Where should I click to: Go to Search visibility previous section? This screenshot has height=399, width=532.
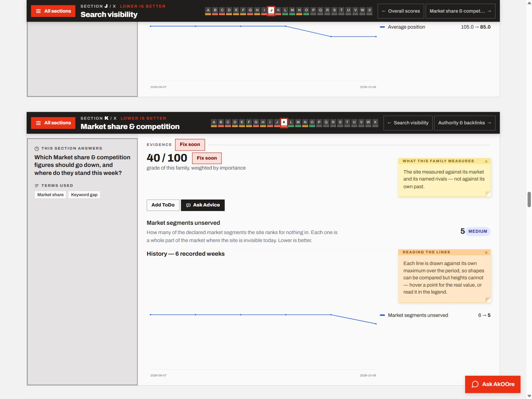408,123
